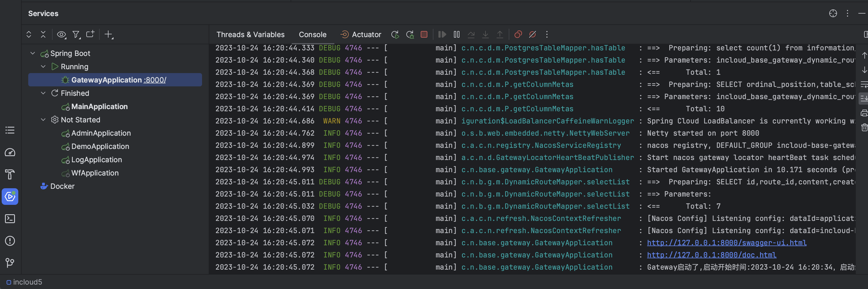
Task: Open the Problems tool window
Action: tap(10, 241)
